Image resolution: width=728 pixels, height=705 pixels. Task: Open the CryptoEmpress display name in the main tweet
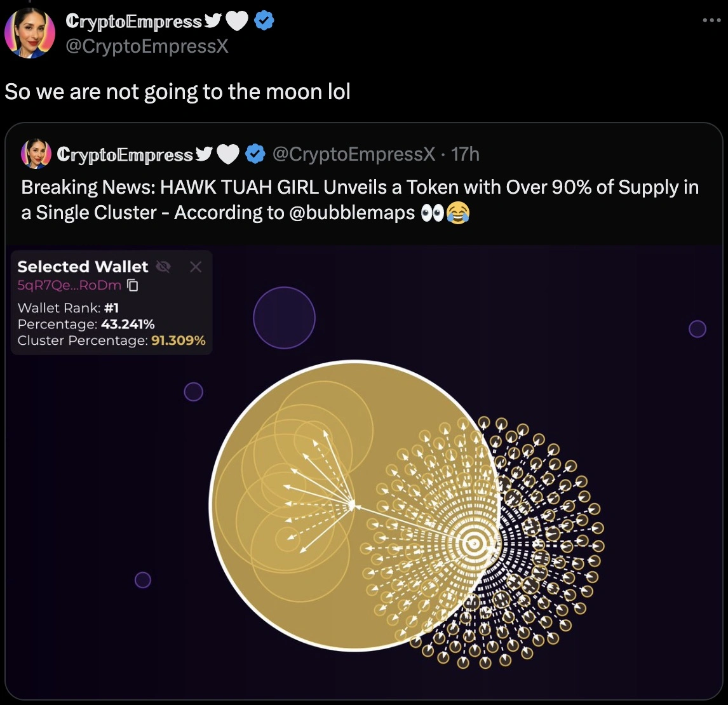pos(133,21)
